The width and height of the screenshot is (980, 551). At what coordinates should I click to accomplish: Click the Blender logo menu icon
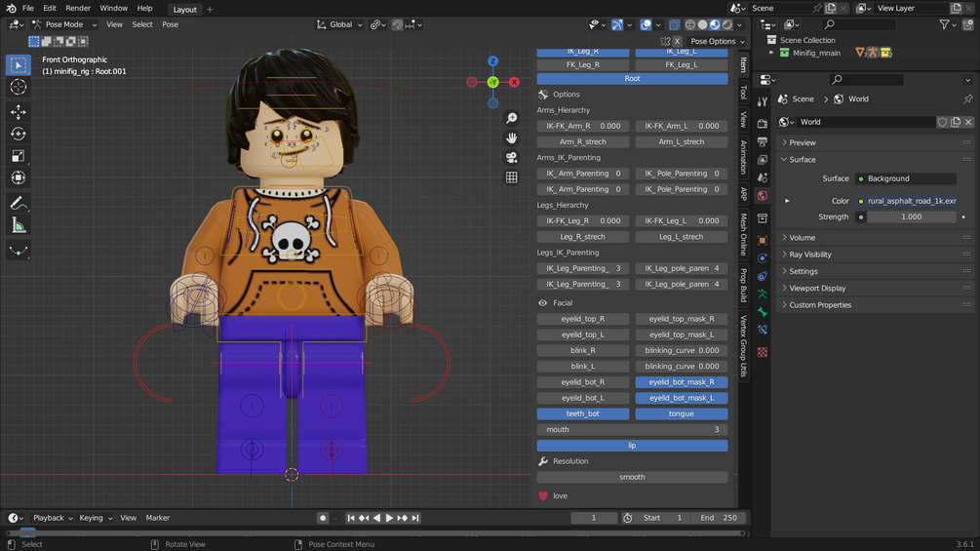[11, 8]
